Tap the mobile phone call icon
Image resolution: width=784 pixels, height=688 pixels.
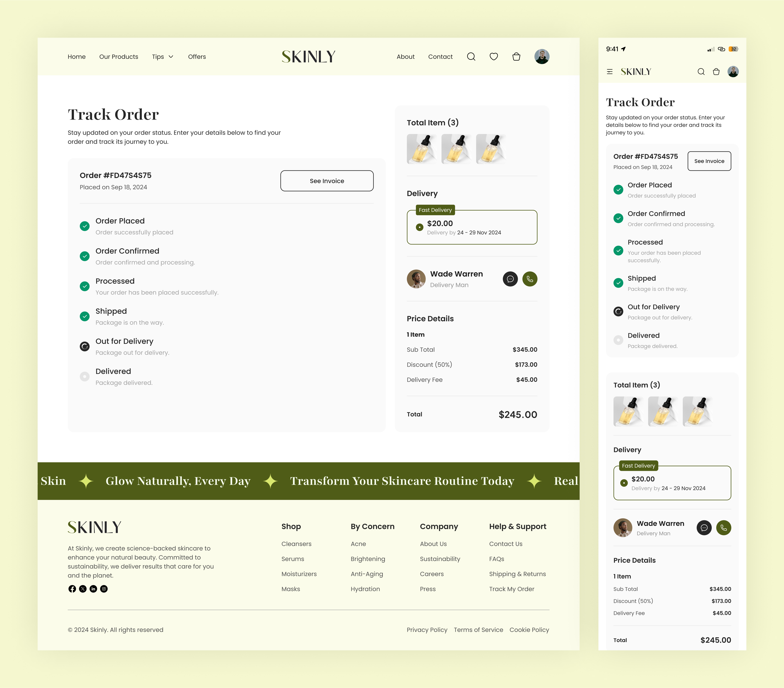723,528
